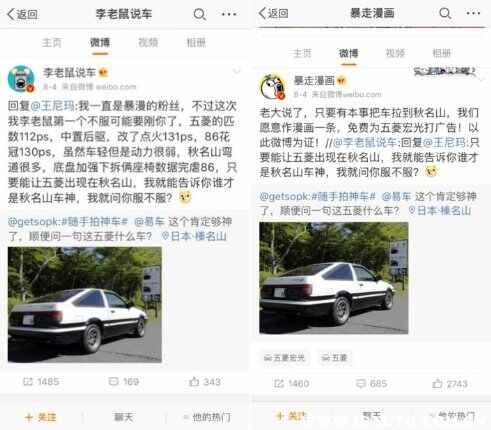Open the 五菱宏光 topic tag
Screen dimensions: 491x430
[x=284, y=358]
